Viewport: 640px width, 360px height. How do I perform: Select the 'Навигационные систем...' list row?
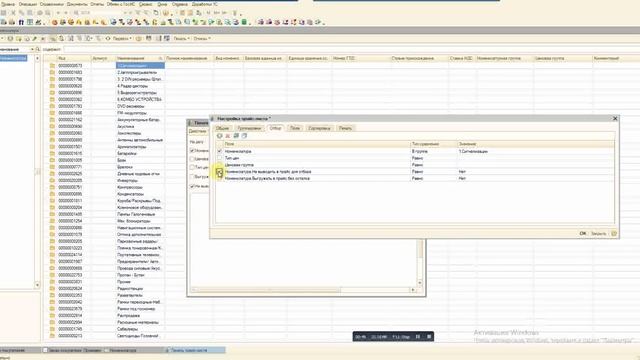click(x=139, y=228)
